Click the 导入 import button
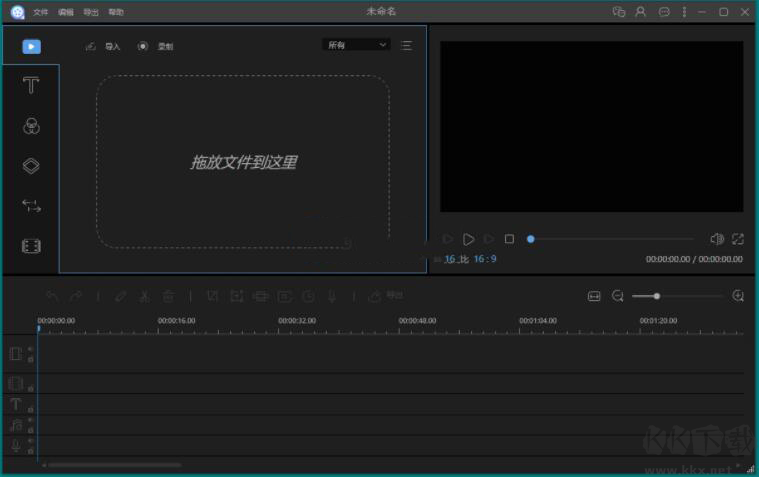Viewport: 759px width, 477px height. point(104,46)
